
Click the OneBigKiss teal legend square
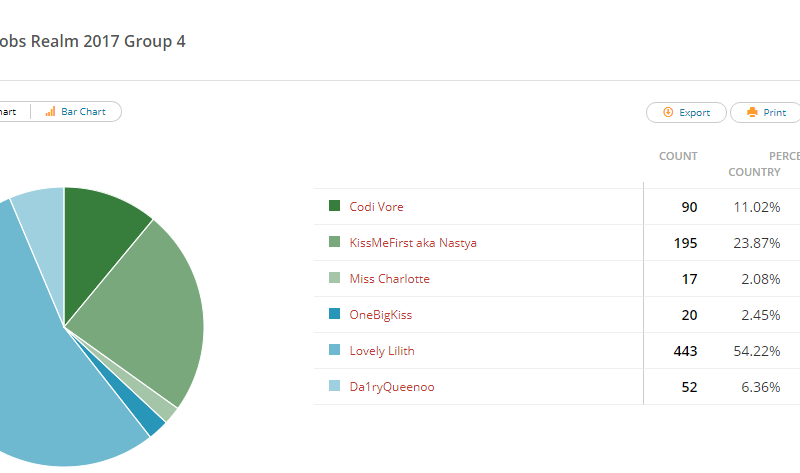pos(334,313)
